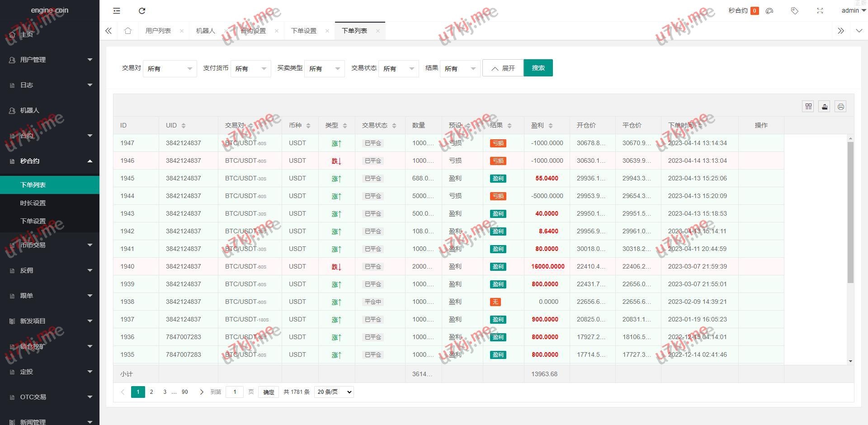Click the table export icon
This screenshot has height=425, width=868.
pyautogui.click(x=825, y=107)
